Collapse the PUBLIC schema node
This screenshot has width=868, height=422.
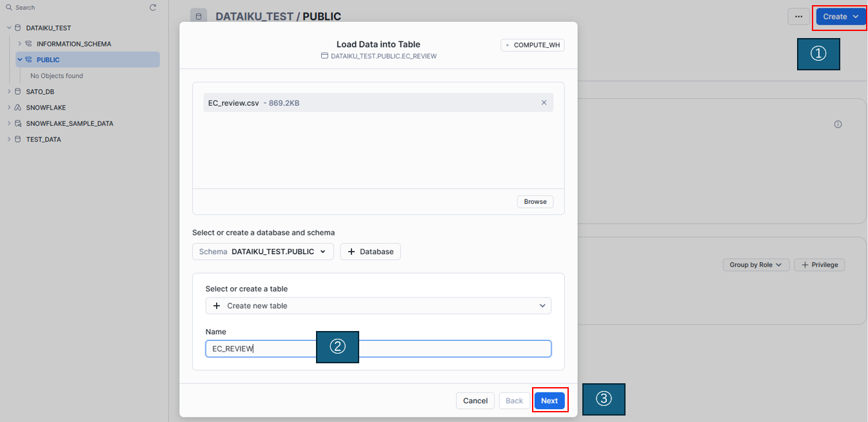[19, 60]
